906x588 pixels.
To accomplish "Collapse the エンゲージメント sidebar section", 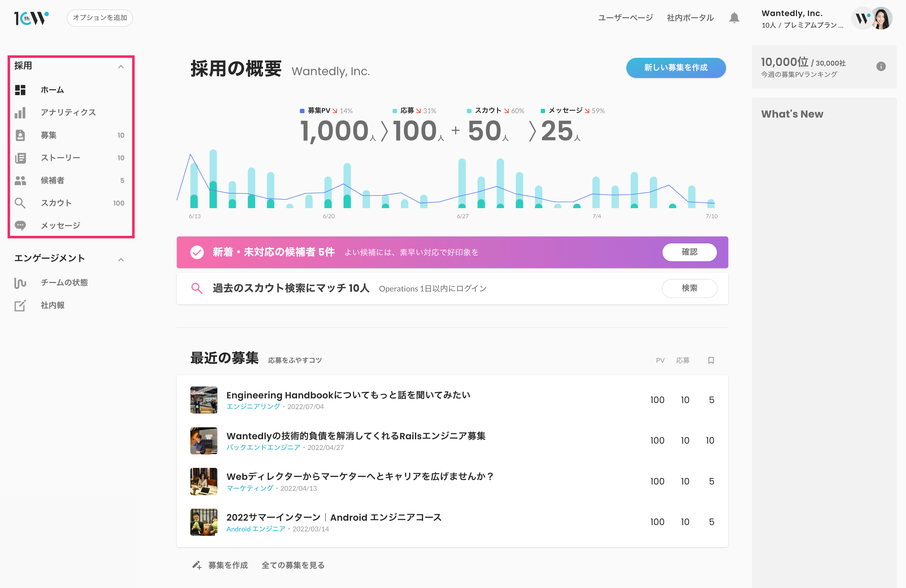I will tap(121, 259).
